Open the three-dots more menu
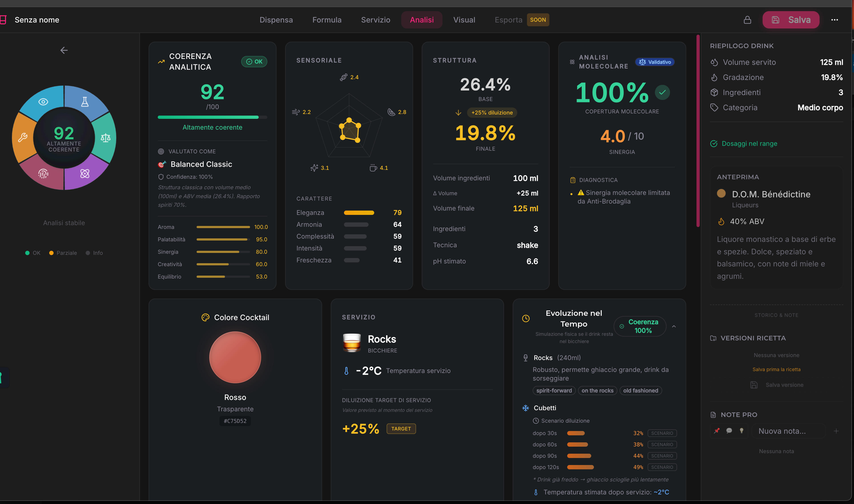The width and height of the screenshot is (854, 504). point(834,20)
